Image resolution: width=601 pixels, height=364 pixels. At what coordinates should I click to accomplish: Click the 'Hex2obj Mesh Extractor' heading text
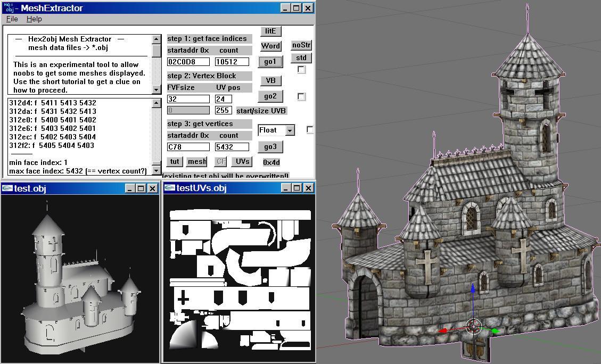click(x=70, y=39)
